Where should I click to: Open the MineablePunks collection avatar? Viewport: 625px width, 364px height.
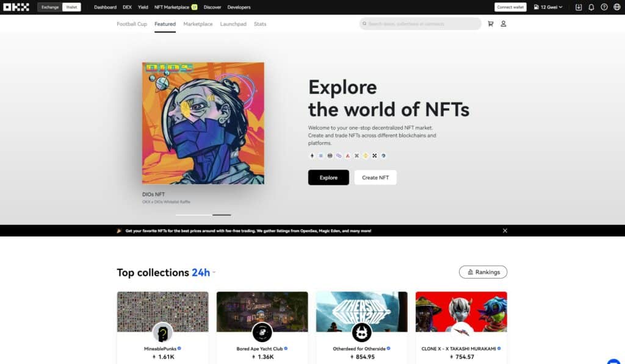(x=162, y=332)
